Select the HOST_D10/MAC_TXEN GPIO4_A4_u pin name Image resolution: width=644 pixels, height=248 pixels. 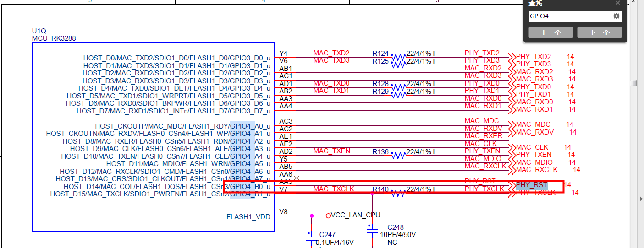click(166, 156)
